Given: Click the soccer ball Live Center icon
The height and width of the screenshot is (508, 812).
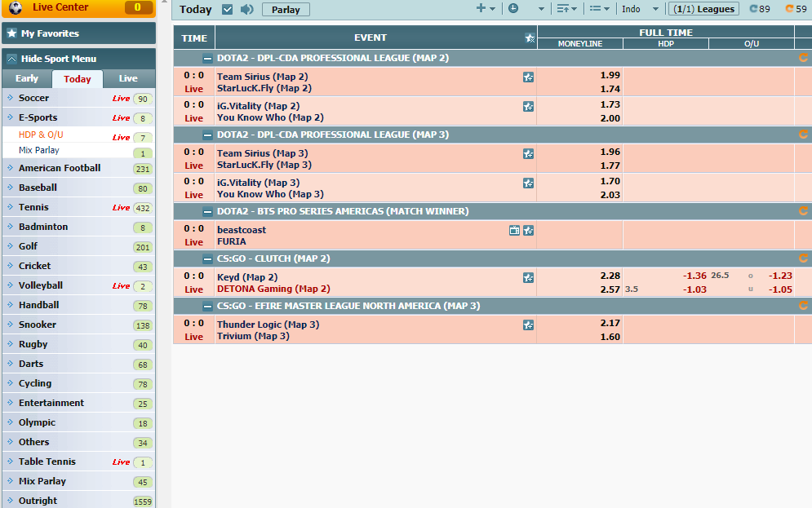Looking at the screenshot, I should point(16,7).
